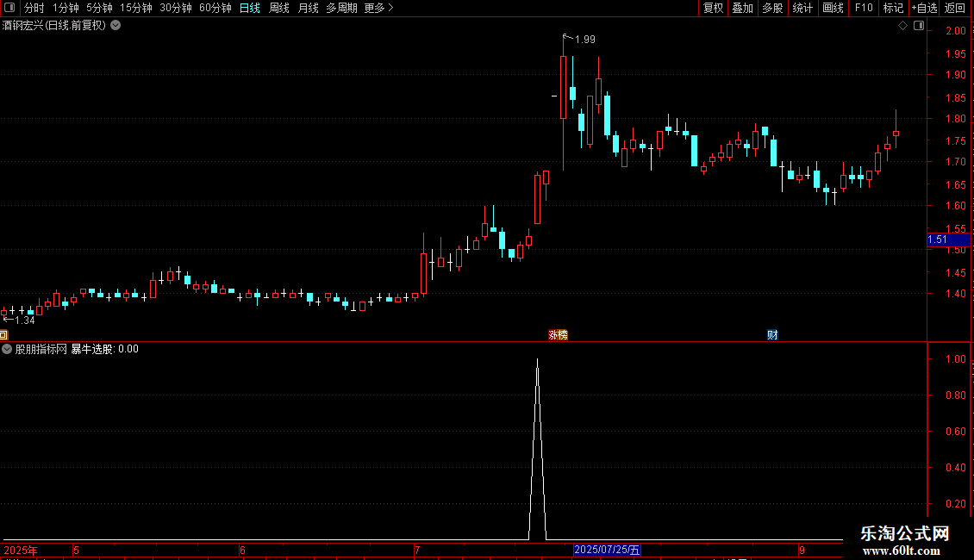Open dropdown beside 酒钢宏兴 title
This screenshot has width=974, height=560.
click(116, 26)
